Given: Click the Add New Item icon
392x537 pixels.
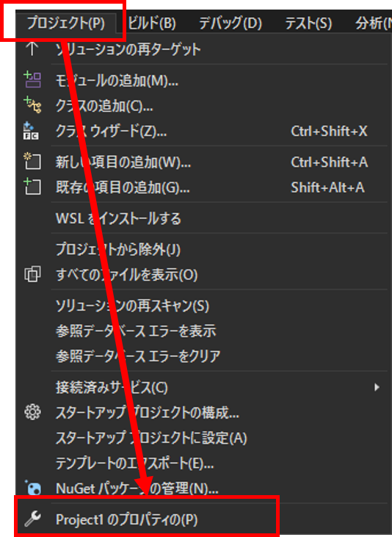Looking at the screenshot, I should pos(32,162).
